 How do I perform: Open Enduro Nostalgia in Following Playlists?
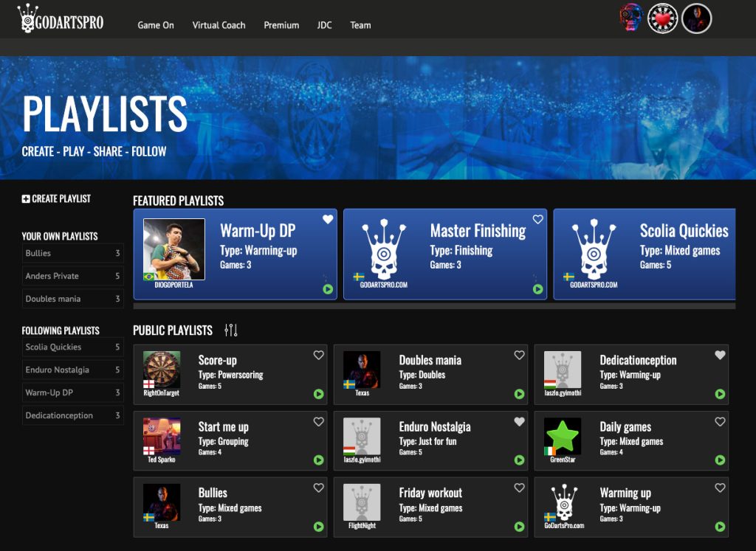point(73,370)
